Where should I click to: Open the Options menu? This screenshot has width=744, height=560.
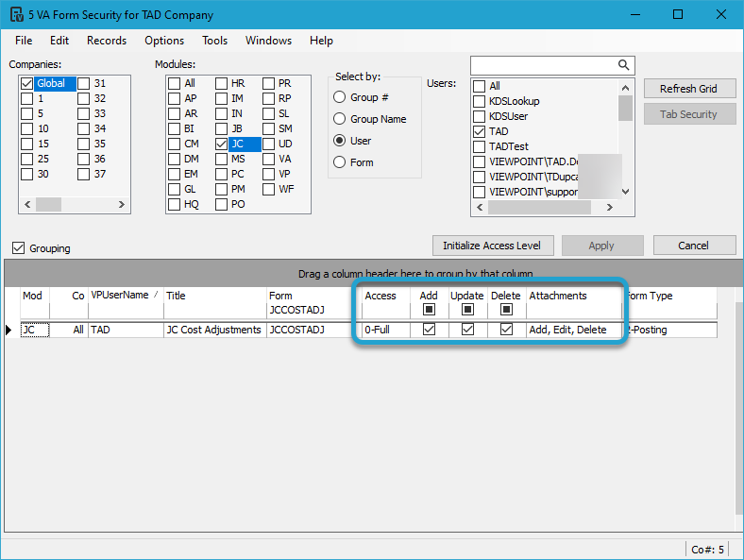click(x=164, y=41)
